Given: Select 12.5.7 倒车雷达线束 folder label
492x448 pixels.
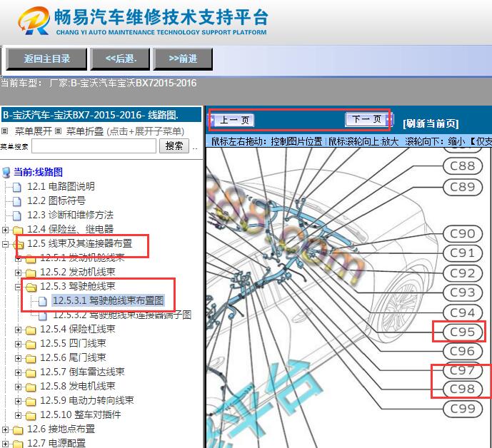Looking at the screenshot, I should 83,372.
